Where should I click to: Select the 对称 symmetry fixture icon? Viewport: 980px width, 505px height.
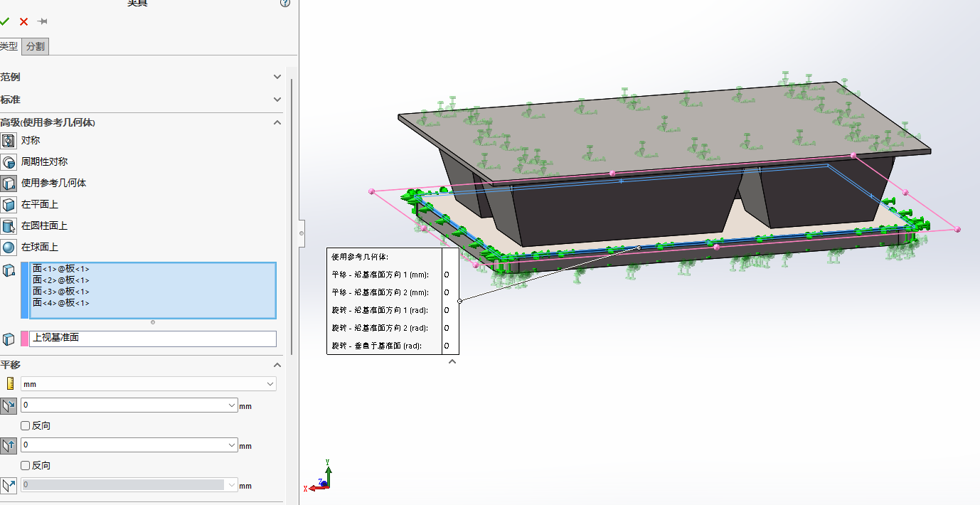point(9,140)
